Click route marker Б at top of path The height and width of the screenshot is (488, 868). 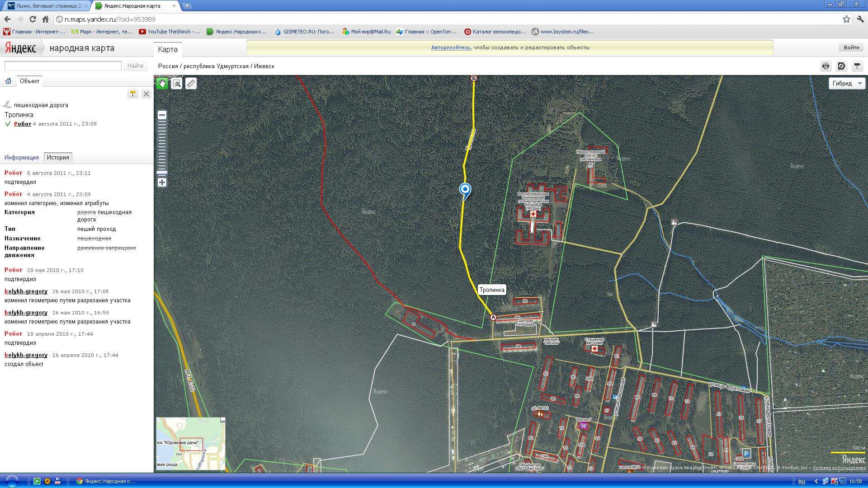[474, 78]
